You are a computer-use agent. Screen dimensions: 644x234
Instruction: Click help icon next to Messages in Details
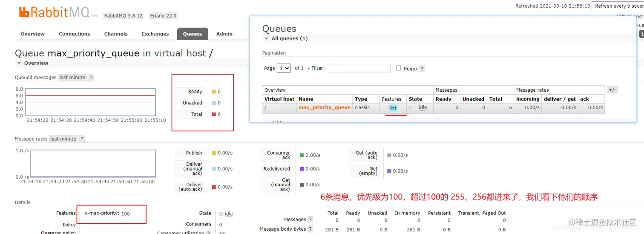(x=310, y=220)
